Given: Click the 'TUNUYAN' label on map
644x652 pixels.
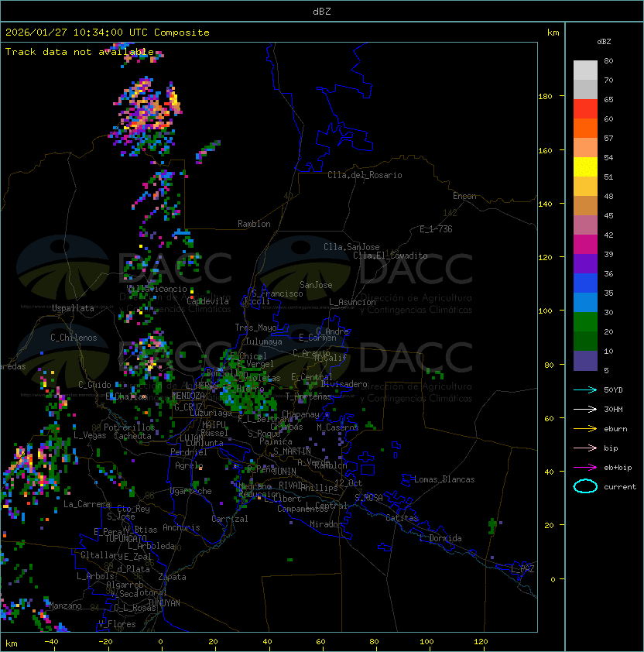Looking at the screenshot, I should point(164,603).
